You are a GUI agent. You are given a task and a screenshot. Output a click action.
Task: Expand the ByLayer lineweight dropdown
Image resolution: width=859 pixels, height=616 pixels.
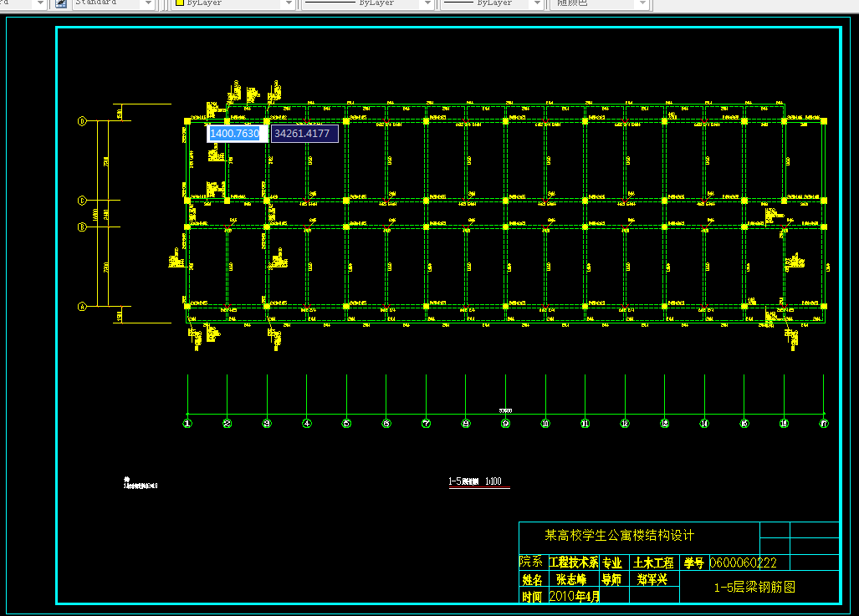point(537,3)
